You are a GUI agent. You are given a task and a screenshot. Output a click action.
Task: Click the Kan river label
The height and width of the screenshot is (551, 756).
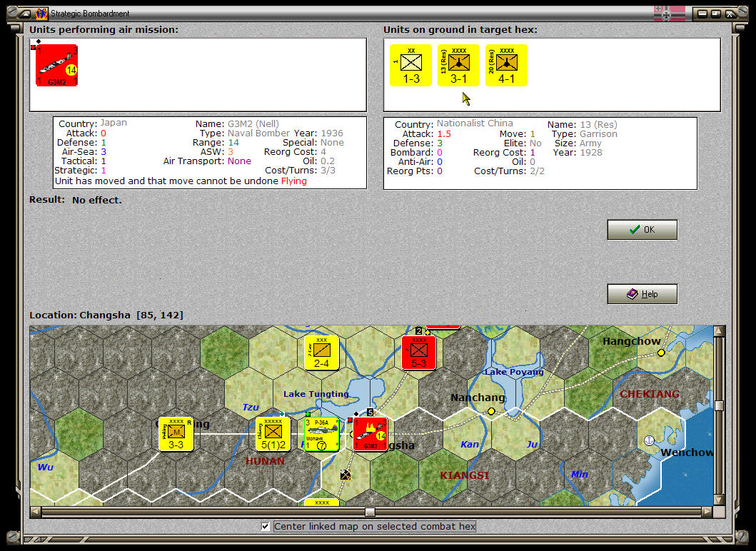click(x=470, y=445)
